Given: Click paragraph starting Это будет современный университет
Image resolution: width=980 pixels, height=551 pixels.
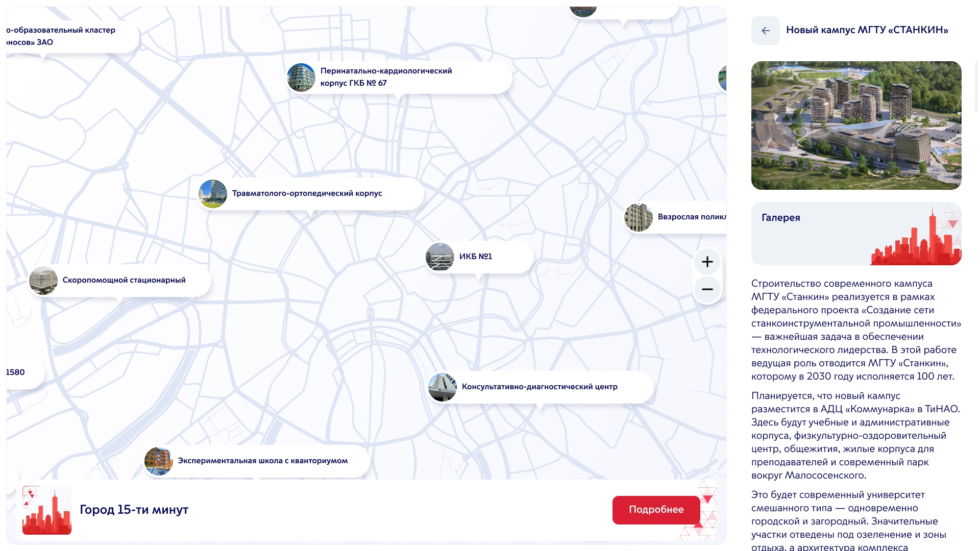Looking at the screenshot, I should pos(856,520).
